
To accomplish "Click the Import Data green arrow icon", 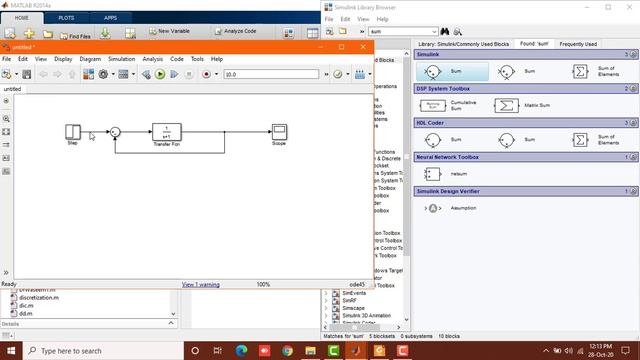I will (x=105, y=33).
